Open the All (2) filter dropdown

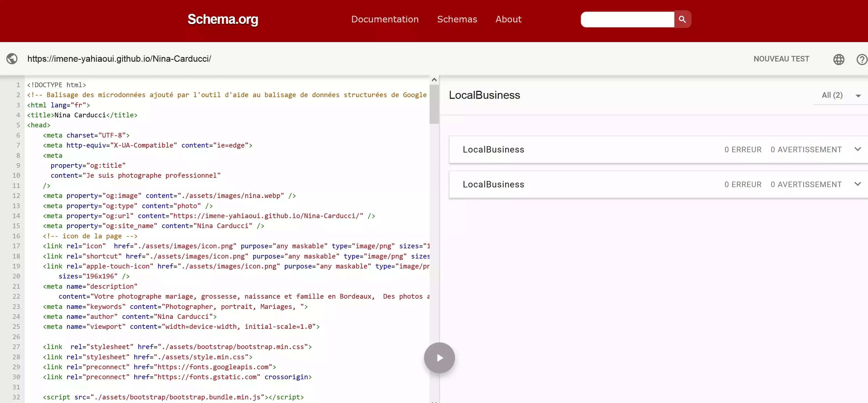pos(841,95)
